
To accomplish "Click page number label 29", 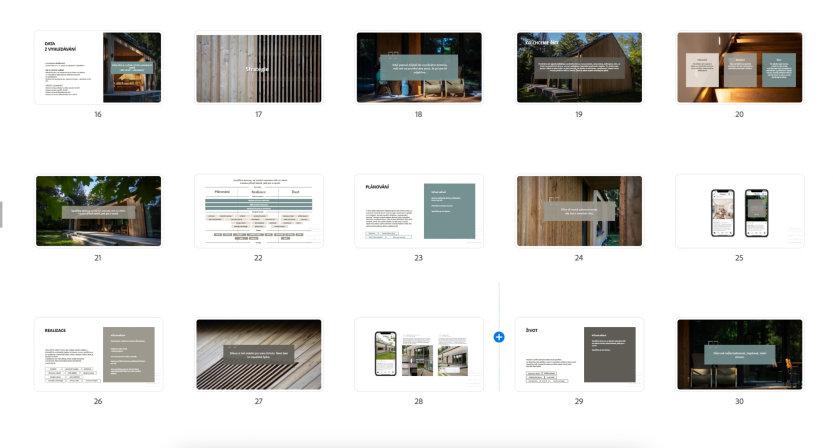I will click(x=579, y=401).
